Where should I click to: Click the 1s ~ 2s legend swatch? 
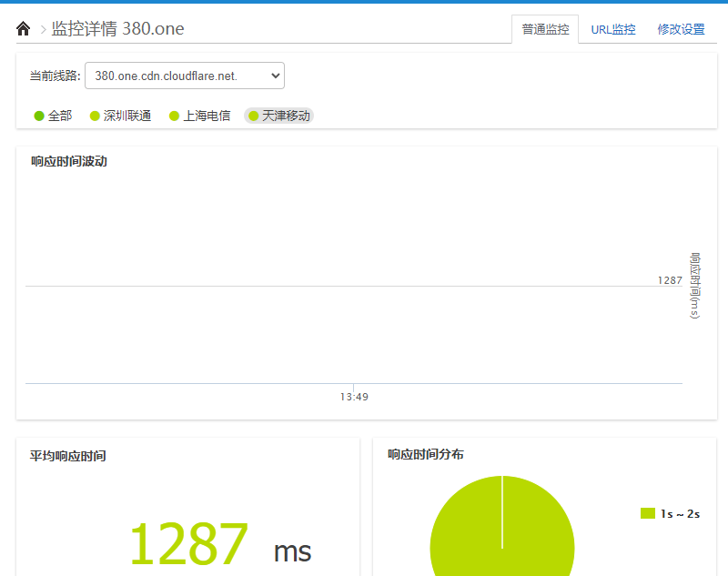pos(647,513)
